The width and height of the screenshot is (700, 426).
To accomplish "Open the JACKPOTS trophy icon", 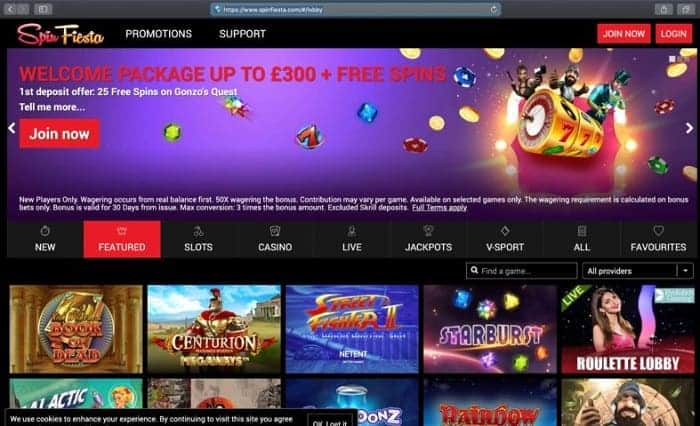I will pos(428,231).
